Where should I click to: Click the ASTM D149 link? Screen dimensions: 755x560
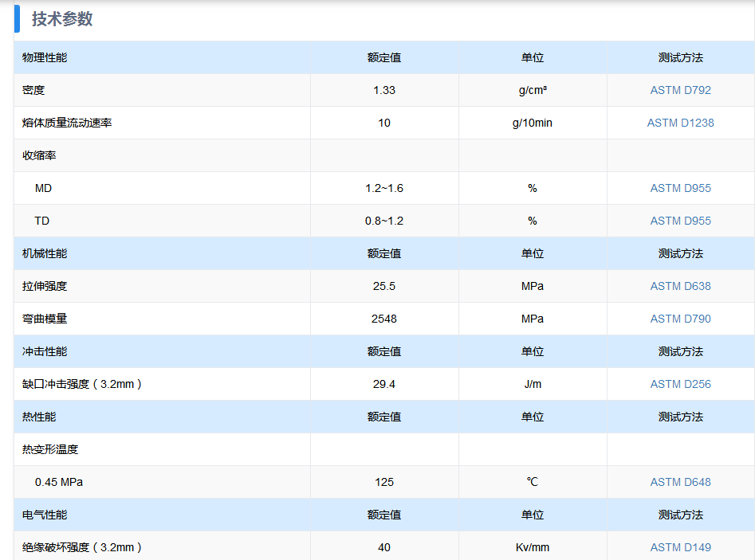(680, 547)
